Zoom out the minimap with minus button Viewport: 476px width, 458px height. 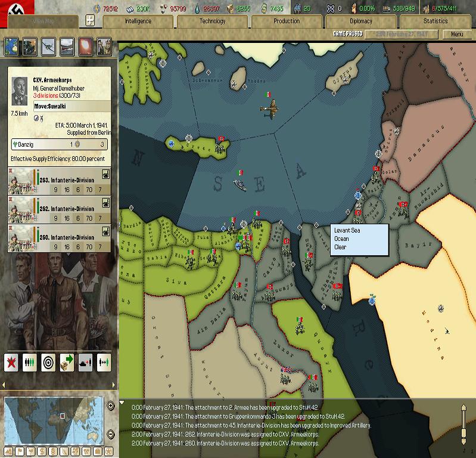110,435
